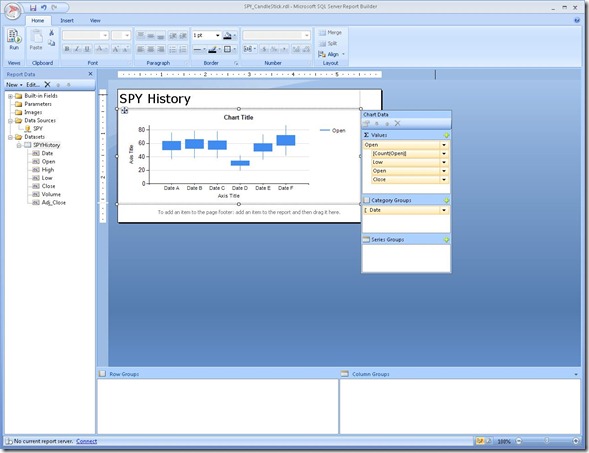
Task: Expand the Built-in Fields folder
Action: [10, 96]
